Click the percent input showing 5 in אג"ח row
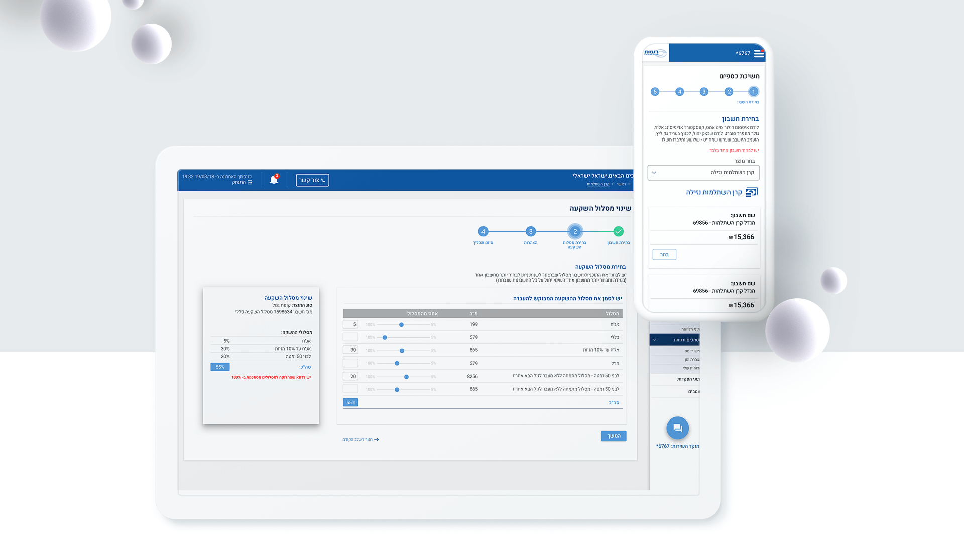Image resolution: width=964 pixels, height=560 pixels. pyautogui.click(x=350, y=324)
